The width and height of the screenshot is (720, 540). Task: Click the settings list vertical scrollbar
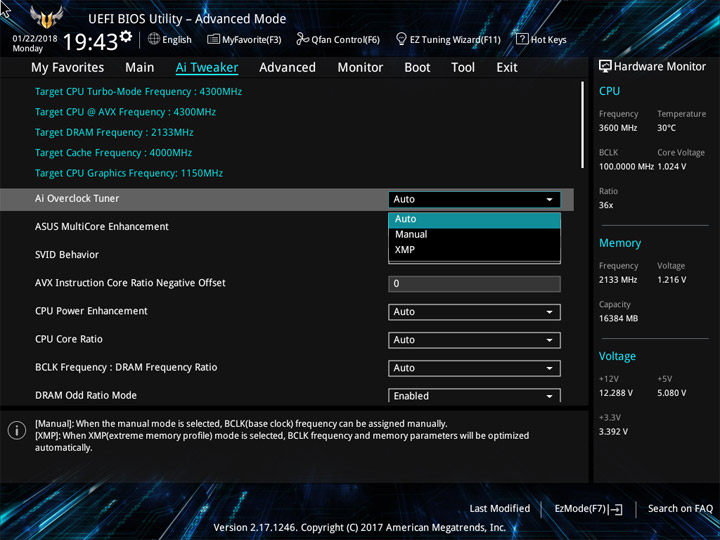click(x=582, y=125)
